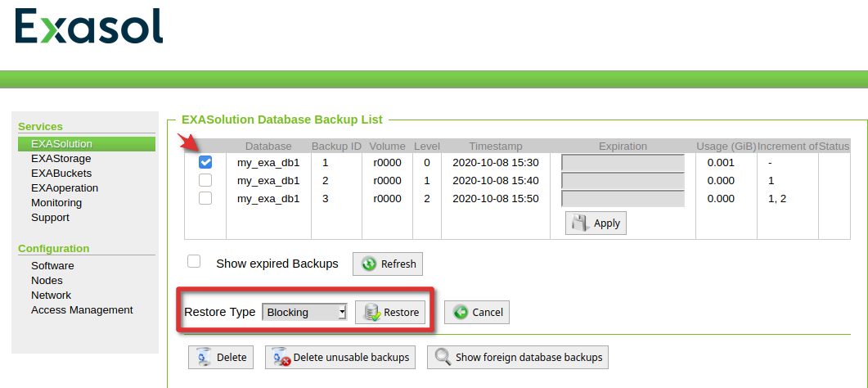Screen dimensions: 868x388
Task: Click the Expiration field for backup 2
Action: click(x=623, y=180)
